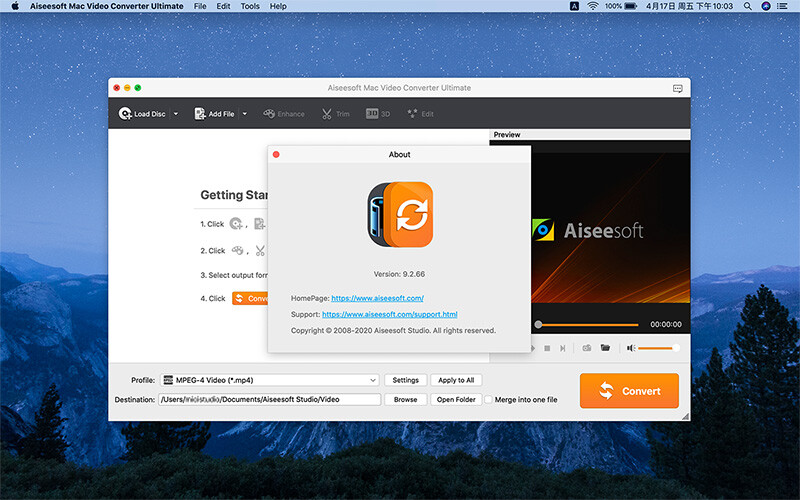Expand the Load Disc dropdown arrow
The width and height of the screenshot is (800, 500).
click(x=176, y=114)
